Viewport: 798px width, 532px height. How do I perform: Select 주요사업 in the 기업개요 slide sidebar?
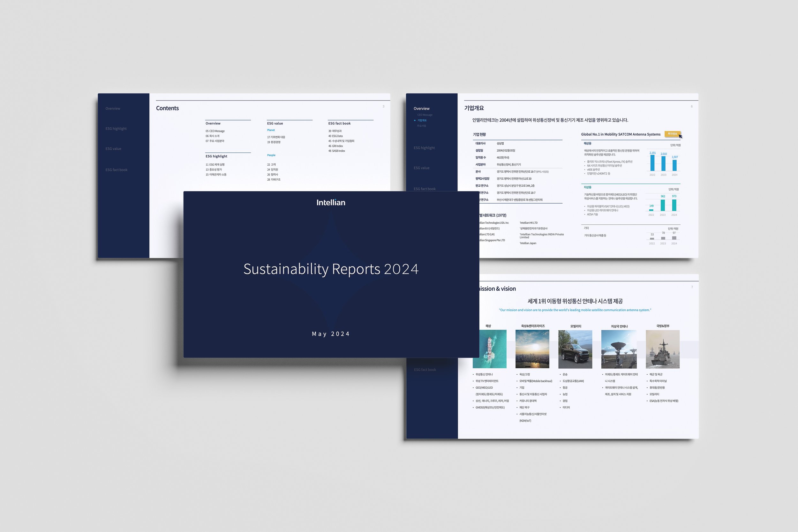421,126
